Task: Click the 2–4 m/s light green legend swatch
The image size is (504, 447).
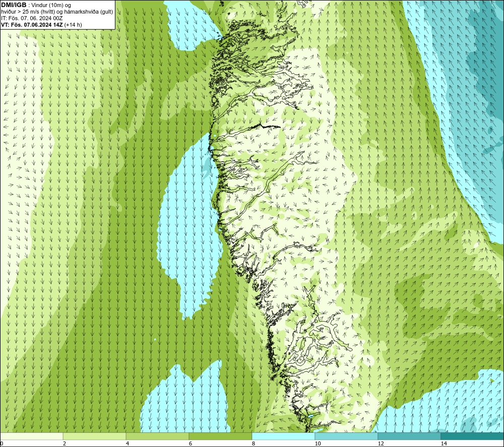Action: pyautogui.click(x=95, y=436)
